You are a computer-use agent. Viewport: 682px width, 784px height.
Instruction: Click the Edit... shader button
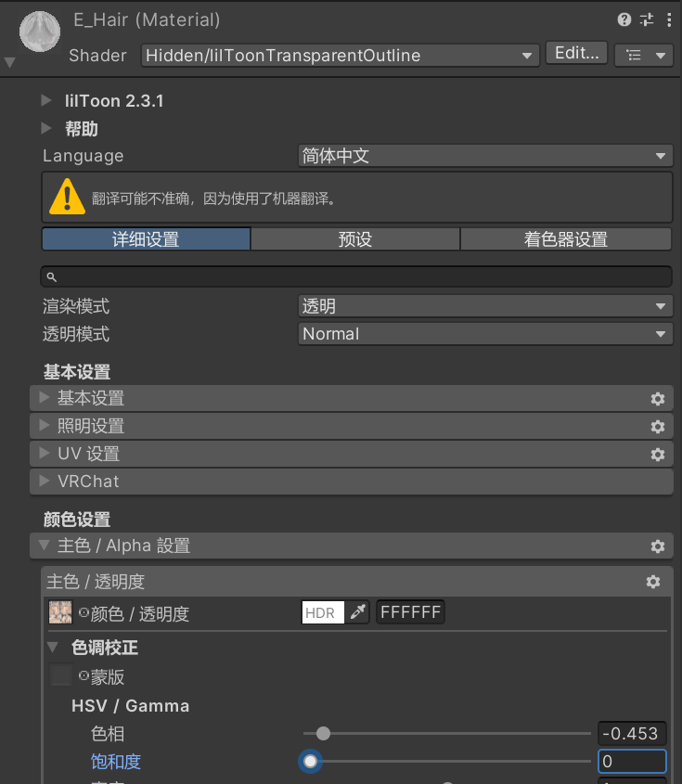pyautogui.click(x=576, y=54)
